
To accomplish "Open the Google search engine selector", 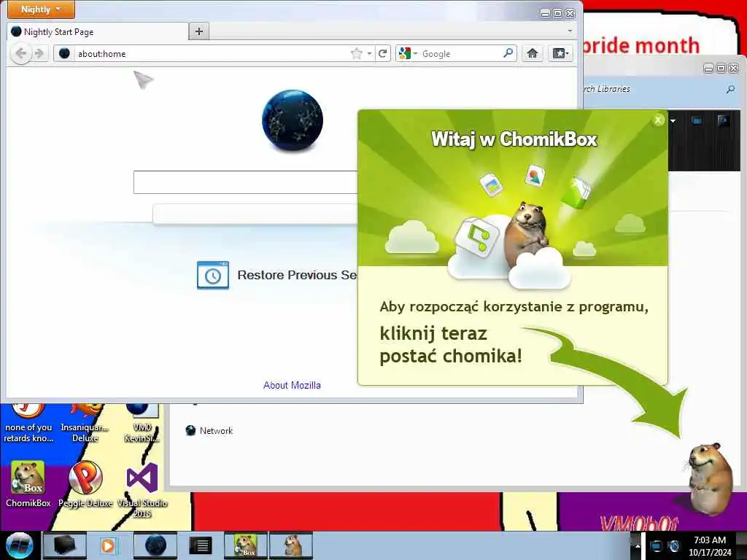I will (x=407, y=53).
